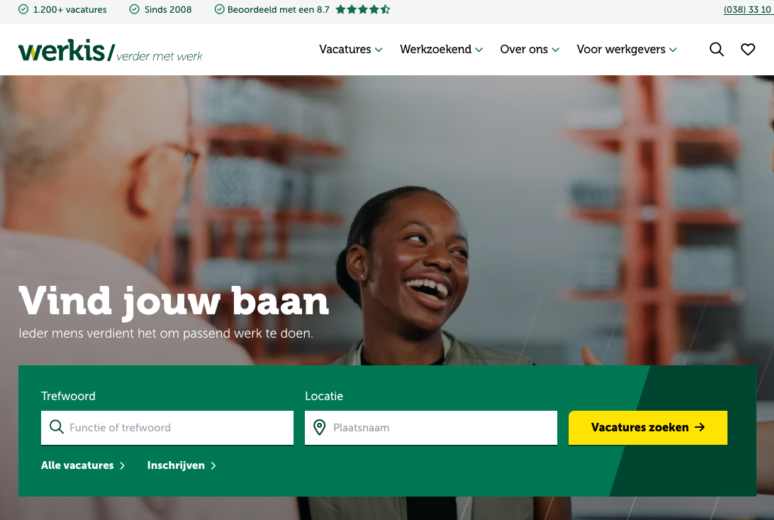Click the magnifier icon in Trefwoord field
The width and height of the screenshot is (774, 520).
(x=57, y=427)
